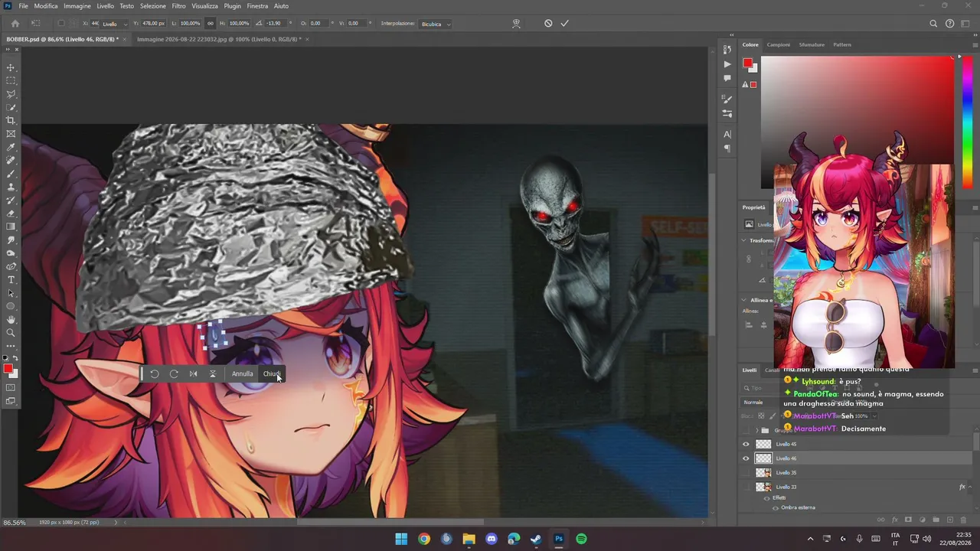Flip vertically in the transform bar
Image resolution: width=980 pixels, height=551 pixels.
click(x=213, y=373)
